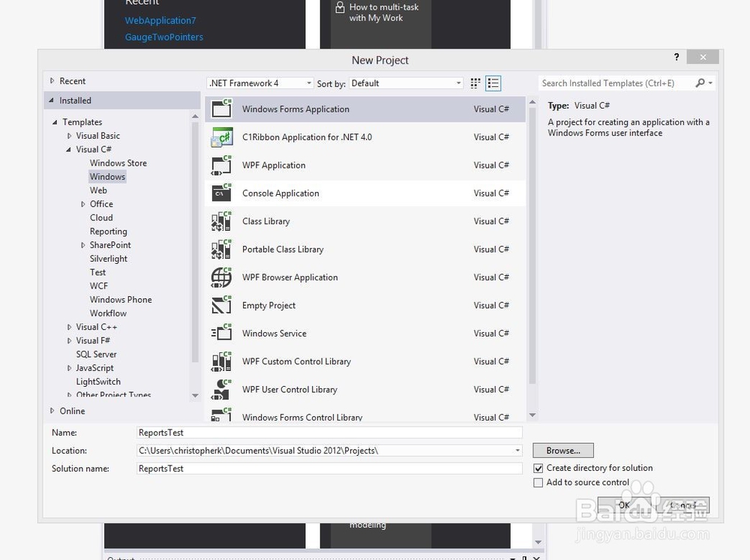Image resolution: width=750 pixels, height=560 pixels.
Task: Select the LightSwitch category
Action: (98, 382)
